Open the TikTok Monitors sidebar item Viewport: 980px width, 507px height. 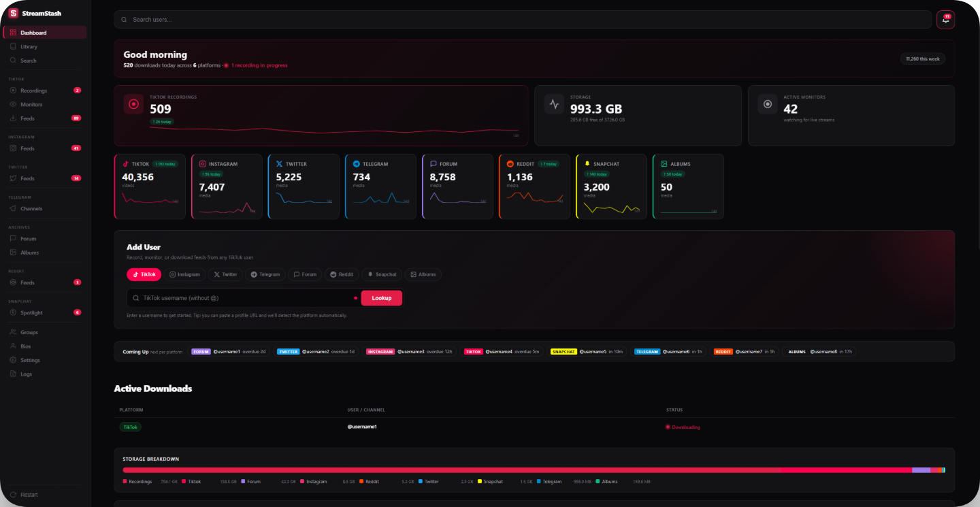[31, 105]
